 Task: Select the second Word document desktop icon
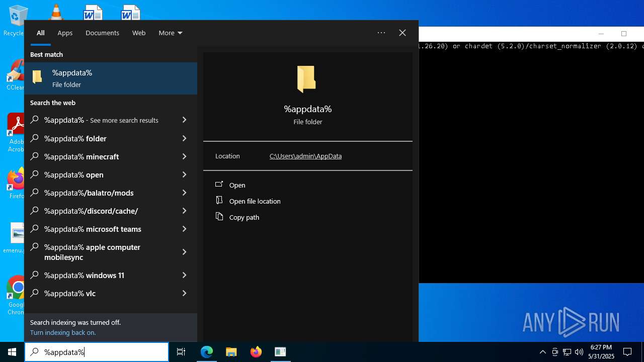pos(131,12)
